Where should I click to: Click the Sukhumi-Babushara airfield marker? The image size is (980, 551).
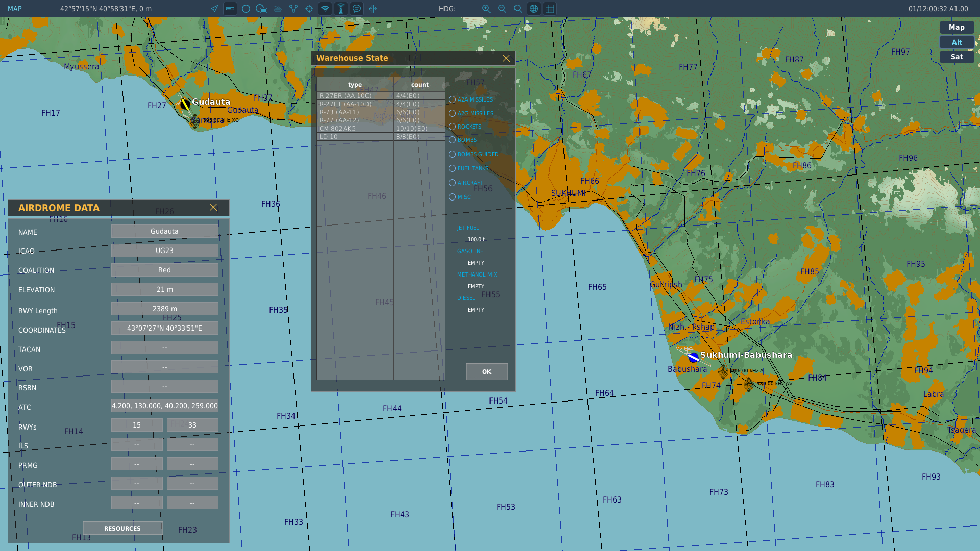coord(693,357)
